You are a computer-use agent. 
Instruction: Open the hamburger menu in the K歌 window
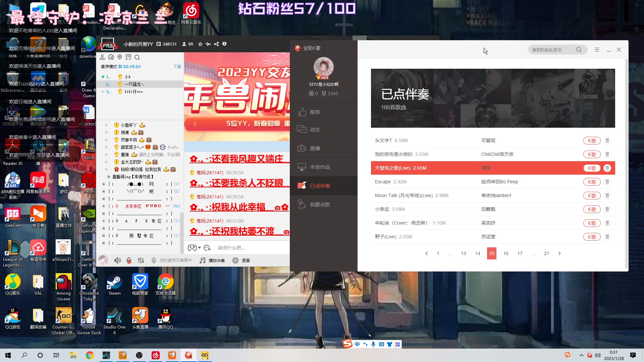[x=597, y=49]
